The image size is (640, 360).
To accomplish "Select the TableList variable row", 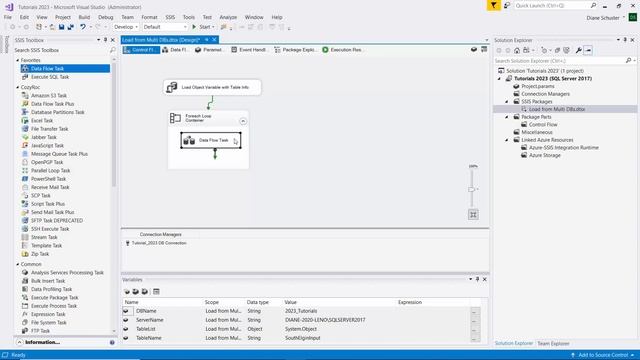I will coord(301,329).
